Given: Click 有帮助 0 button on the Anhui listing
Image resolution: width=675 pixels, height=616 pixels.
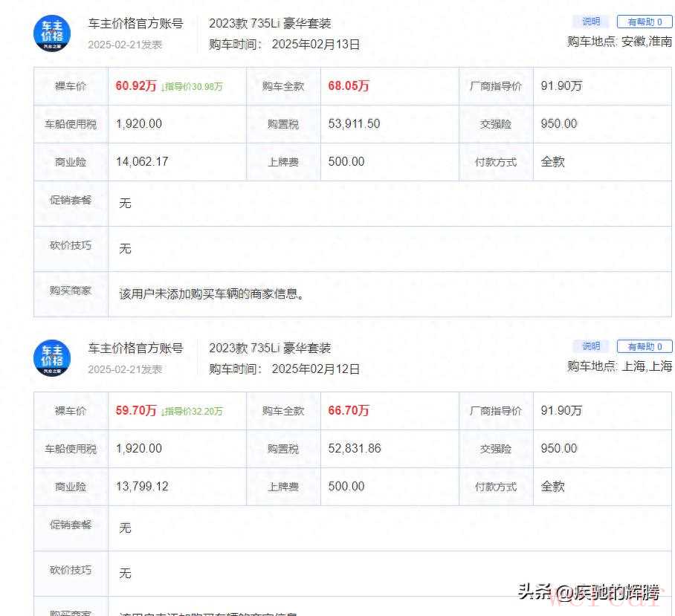Looking at the screenshot, I should coord(644,22).
